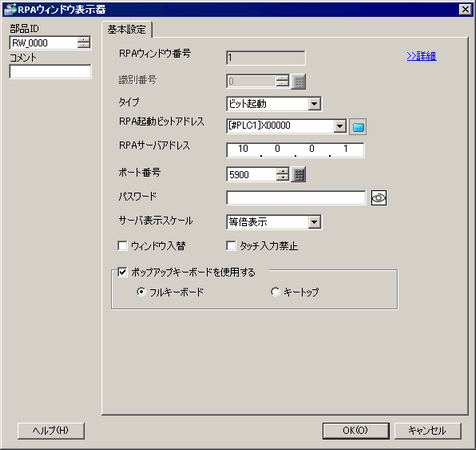This screenshot has height=450, width=476.
Task: Increase the port number with spinner arrows
Action: (283, 171)
